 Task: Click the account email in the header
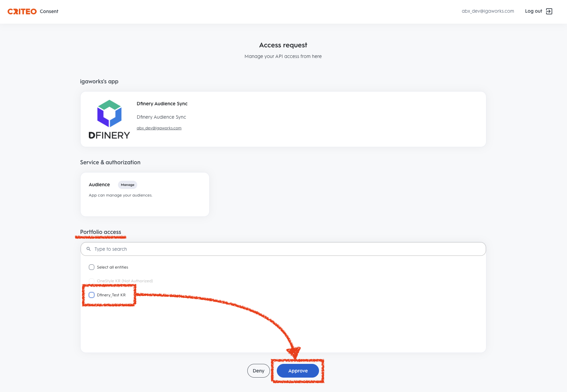pyautogui.click(x=488, y=11)
